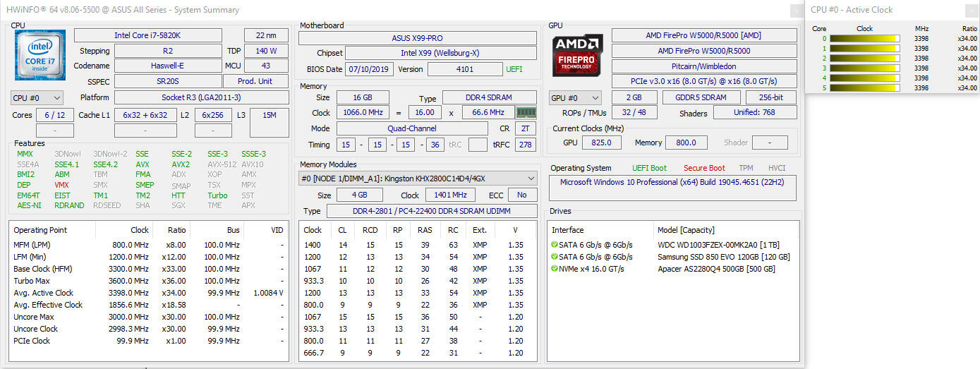Click the Core 3 clock bar
This screenshot has height=369, width=980.
point(864,68)
